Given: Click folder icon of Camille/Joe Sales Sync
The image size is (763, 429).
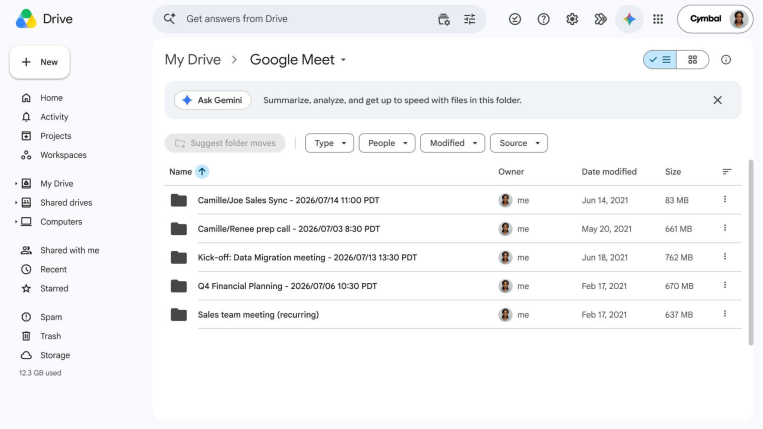Looking at the screenshot, I should pyautogui.click(x=179, y=200).
